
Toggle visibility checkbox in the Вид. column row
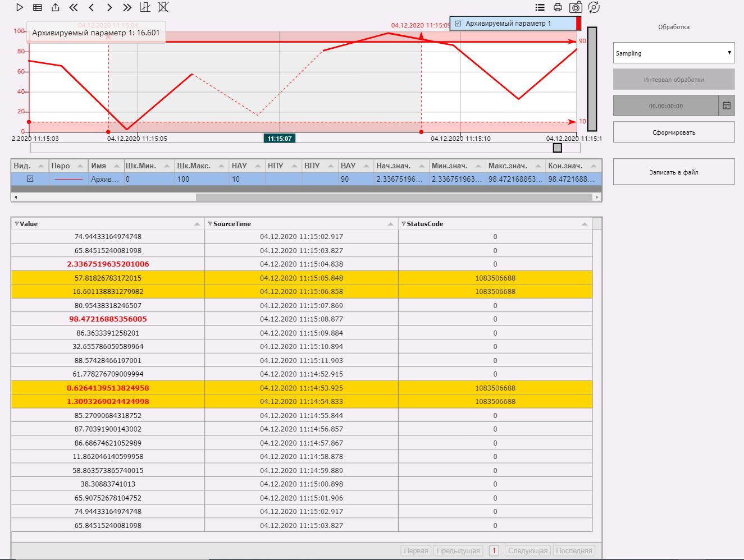tap(30, 179)
